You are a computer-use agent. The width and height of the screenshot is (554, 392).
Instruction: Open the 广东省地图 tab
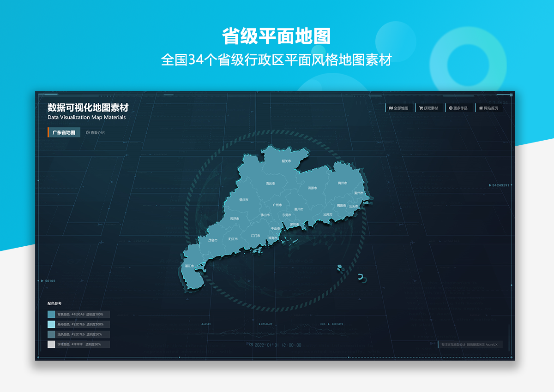click(64, 133)
